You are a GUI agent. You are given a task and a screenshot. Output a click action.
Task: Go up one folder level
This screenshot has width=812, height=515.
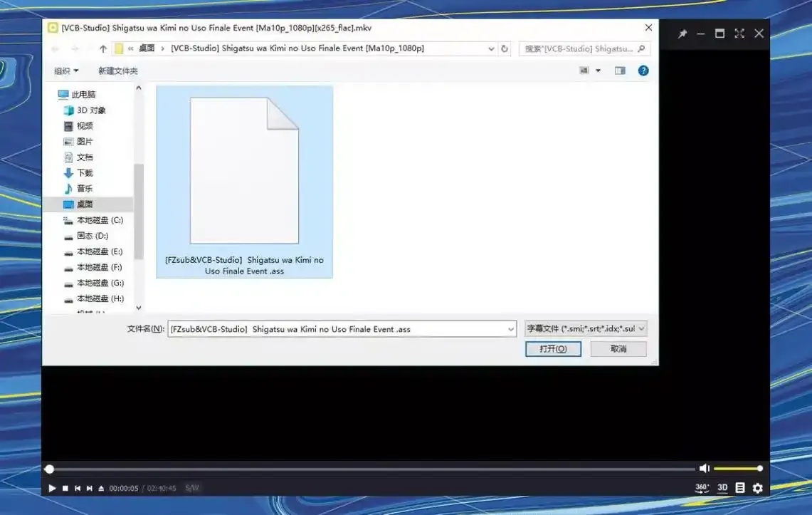103,48
